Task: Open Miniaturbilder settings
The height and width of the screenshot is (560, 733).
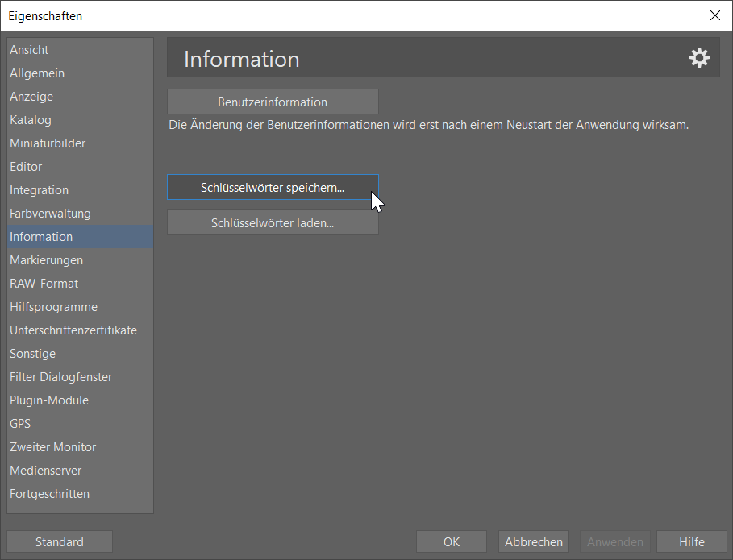Action: tap(48, 143)
